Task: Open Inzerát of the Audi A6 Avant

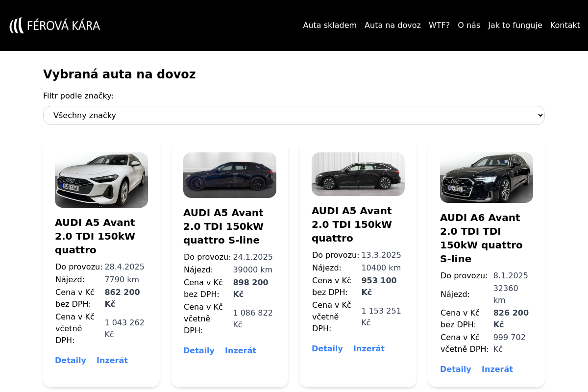Action: coord(497,369)
